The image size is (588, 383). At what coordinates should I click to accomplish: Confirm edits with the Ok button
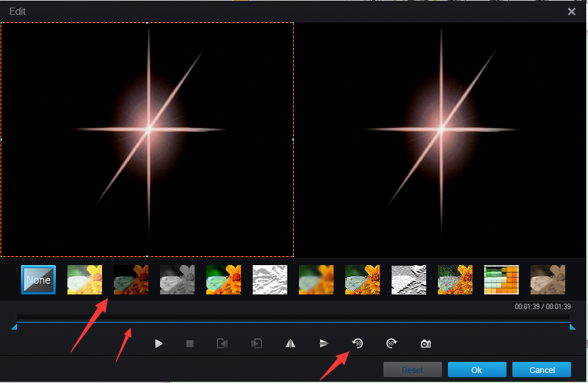coord(477,370)
